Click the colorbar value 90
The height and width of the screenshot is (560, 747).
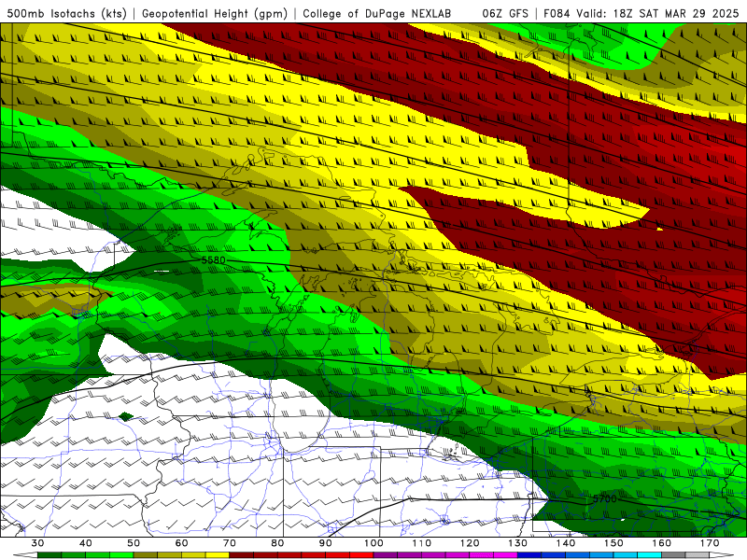point(326,543)
